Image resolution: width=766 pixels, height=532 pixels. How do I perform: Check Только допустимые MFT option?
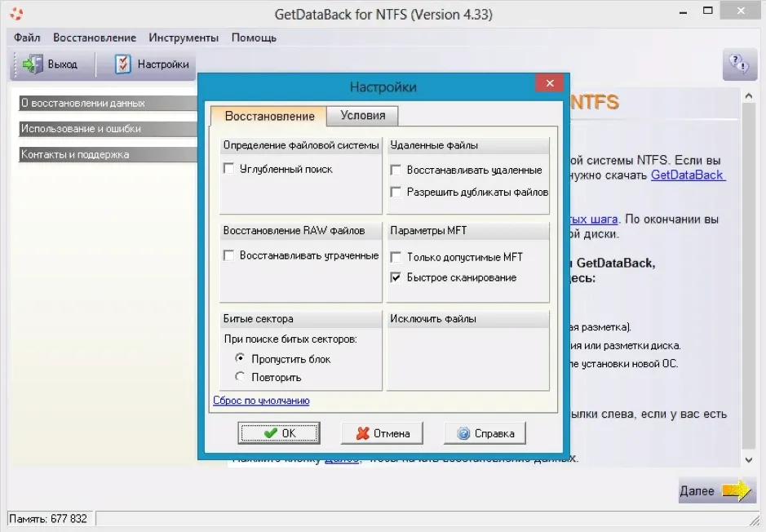coord(396,257)
